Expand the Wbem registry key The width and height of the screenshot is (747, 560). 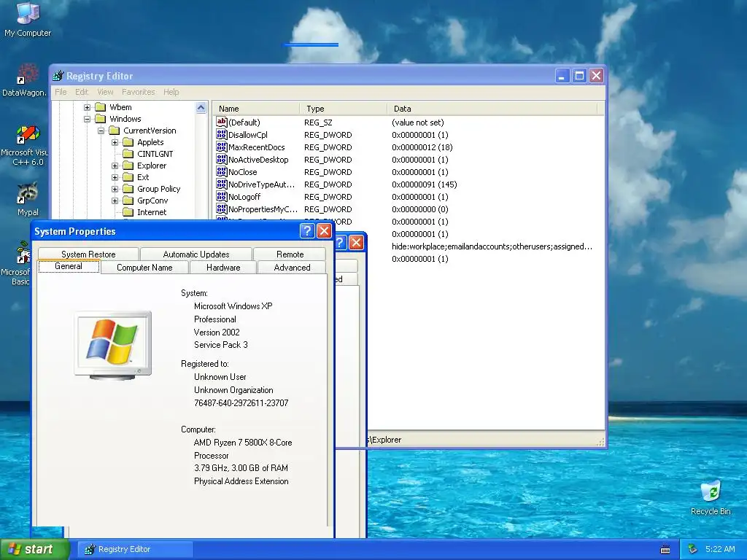tap(88, 107)
